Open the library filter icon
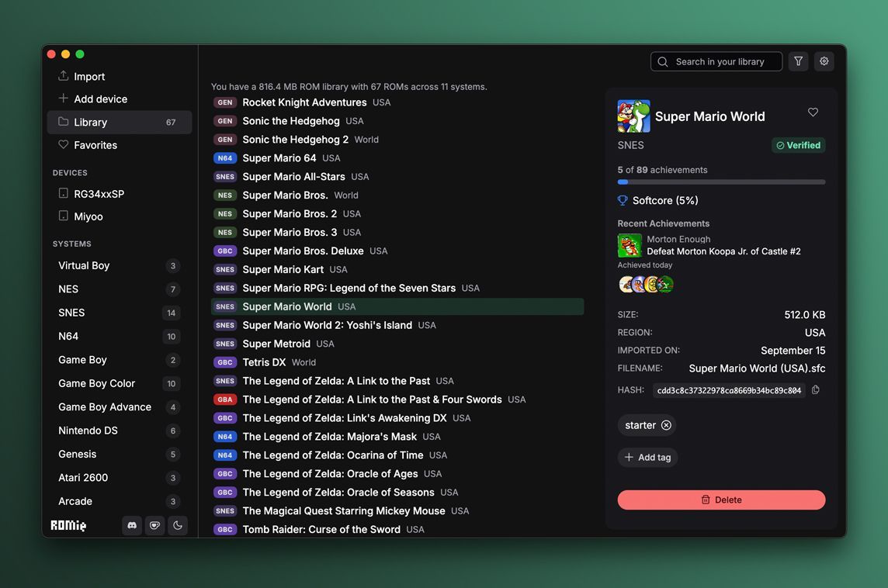The image size is (888, 588). pos(798,61)
